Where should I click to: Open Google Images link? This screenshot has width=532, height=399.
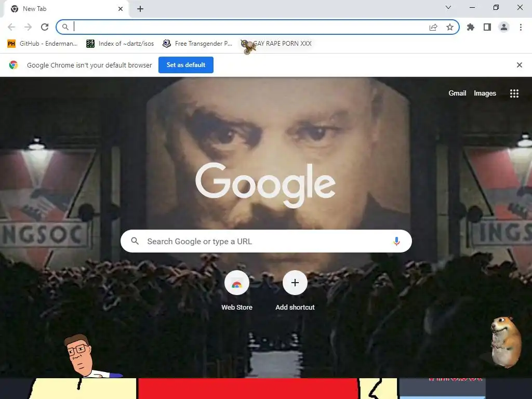click(485, 93)
